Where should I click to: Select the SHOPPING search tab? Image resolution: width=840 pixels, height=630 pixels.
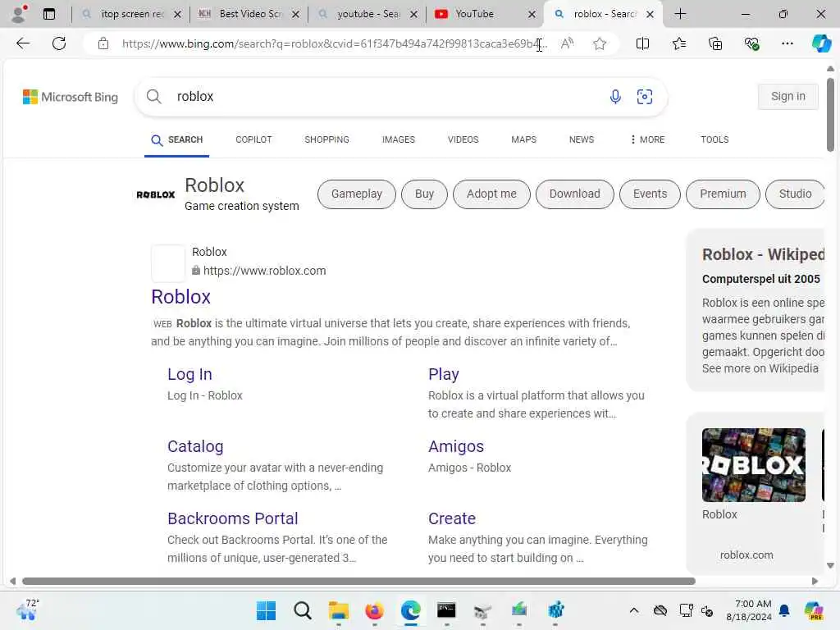pyautogui.click(x=326, y=139)
